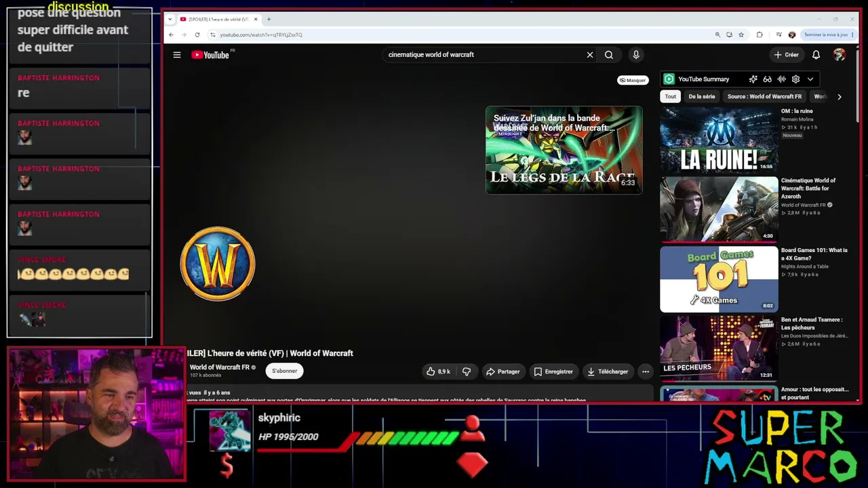
Task: Like the video (8,9 k)
Action: [x=438, y=371]
